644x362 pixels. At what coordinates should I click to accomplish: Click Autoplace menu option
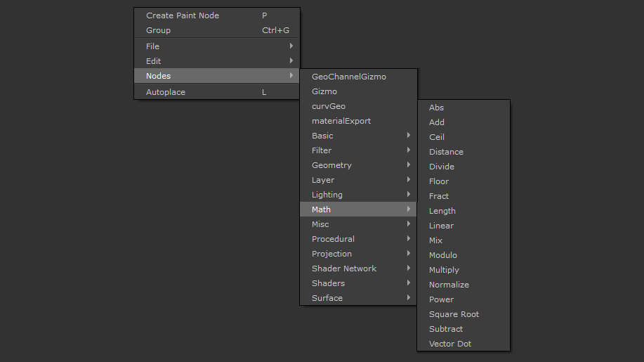pyautogui.click(x=166, y=92)
